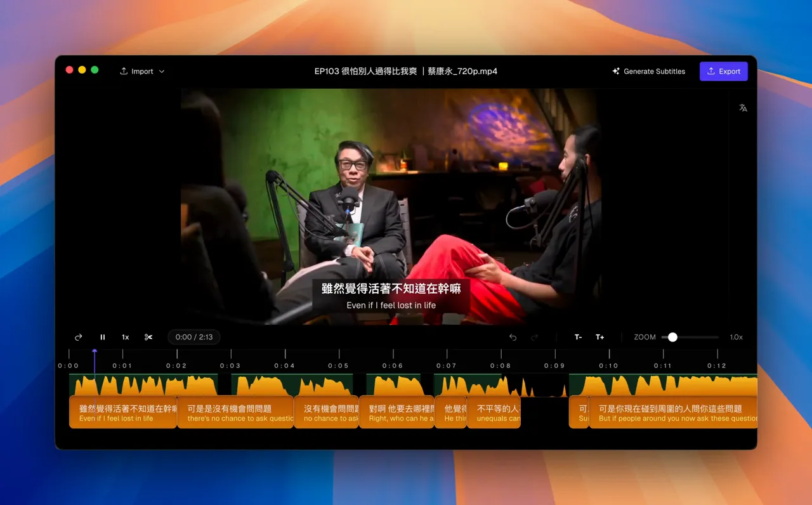Undo the last edit
812x505 pixels.
click(513, 337)
